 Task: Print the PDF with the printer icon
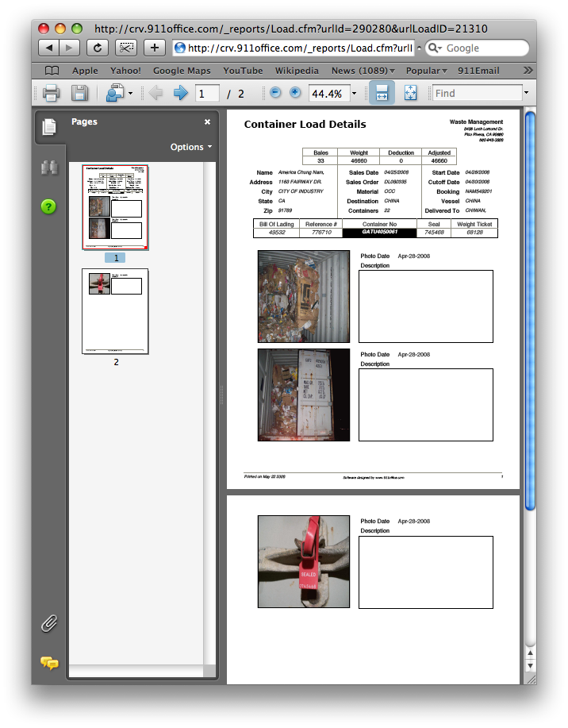pyautogui.click(x=51, y=93)
